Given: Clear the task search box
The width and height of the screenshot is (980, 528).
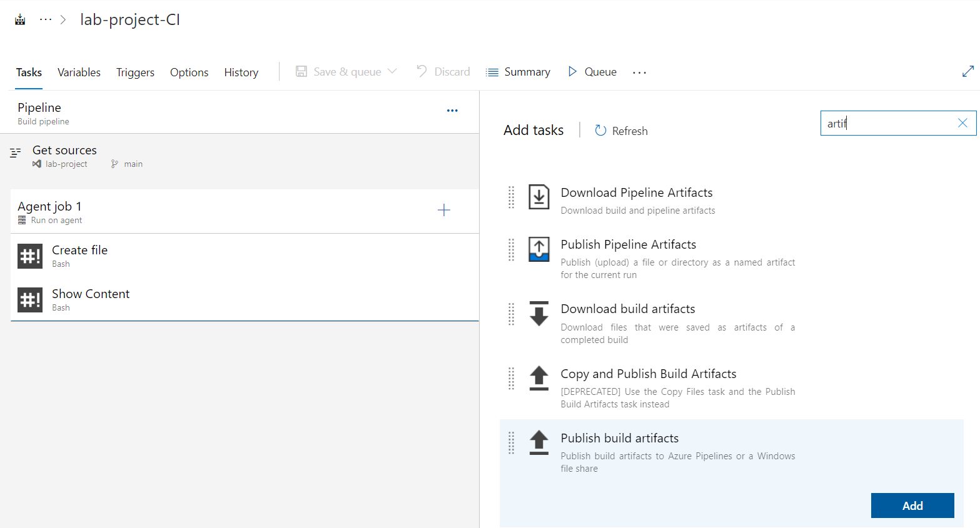Looking at the screenshot, I should click(962, 123).
